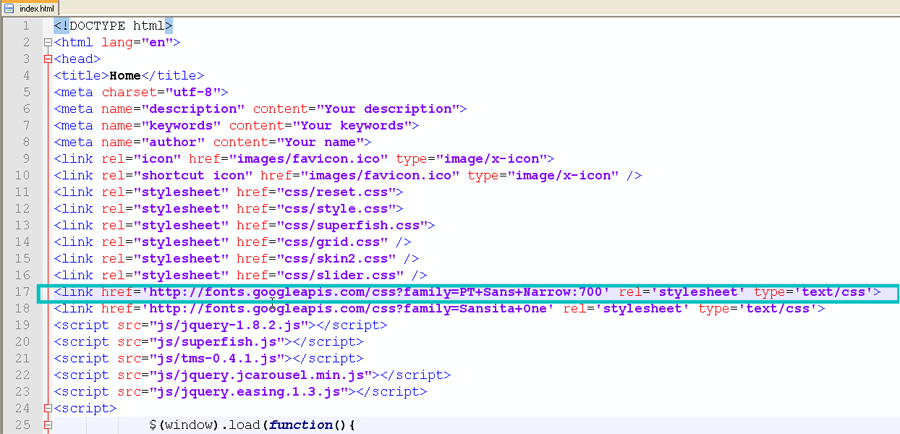The image size is (900, 434).
Task: Switch to the index.html tab
Action: point(29,8)
